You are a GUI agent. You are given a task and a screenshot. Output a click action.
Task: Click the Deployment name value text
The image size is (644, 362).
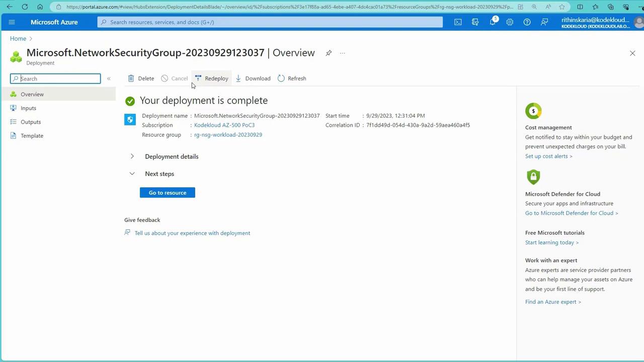point(257,116)
